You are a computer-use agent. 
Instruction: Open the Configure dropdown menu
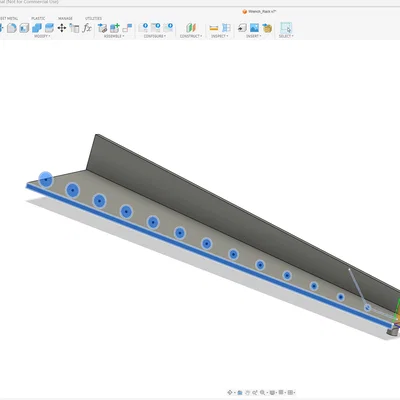tap(155, 36)
